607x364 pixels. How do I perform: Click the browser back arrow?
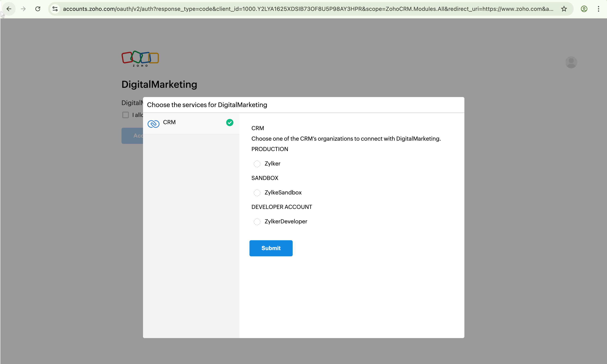9,9
